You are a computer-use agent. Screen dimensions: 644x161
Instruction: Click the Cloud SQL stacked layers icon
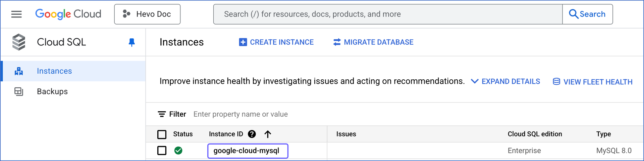19,42
